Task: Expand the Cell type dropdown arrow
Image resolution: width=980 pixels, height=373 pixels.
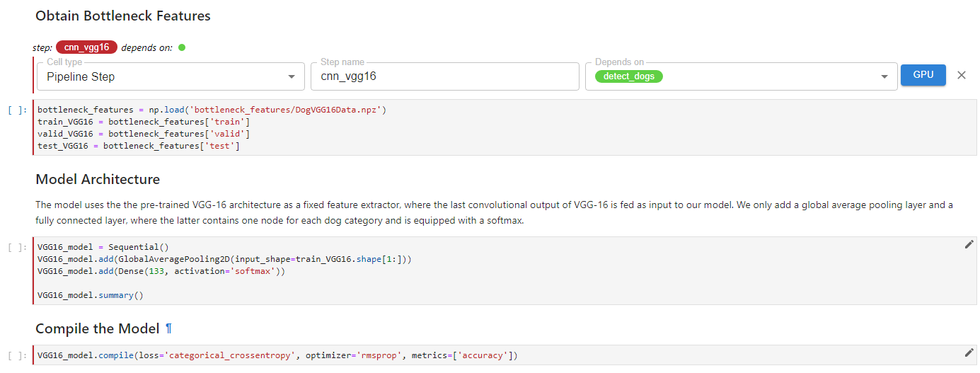Action: tap(292, 76)
